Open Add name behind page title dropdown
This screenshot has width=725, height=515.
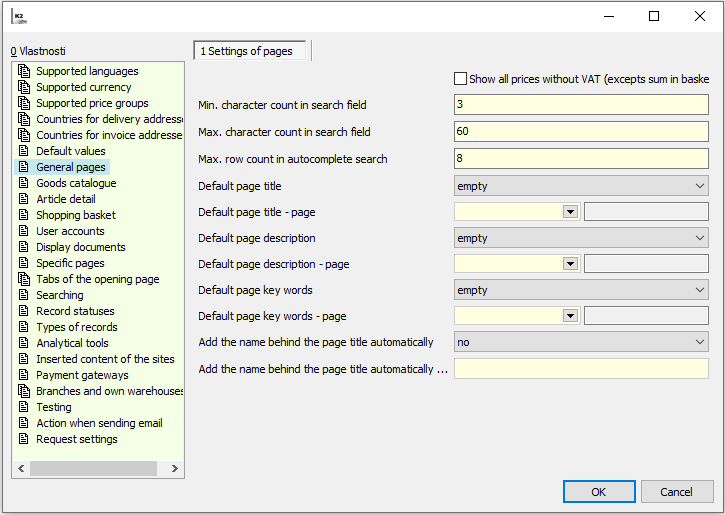point(581,342)
